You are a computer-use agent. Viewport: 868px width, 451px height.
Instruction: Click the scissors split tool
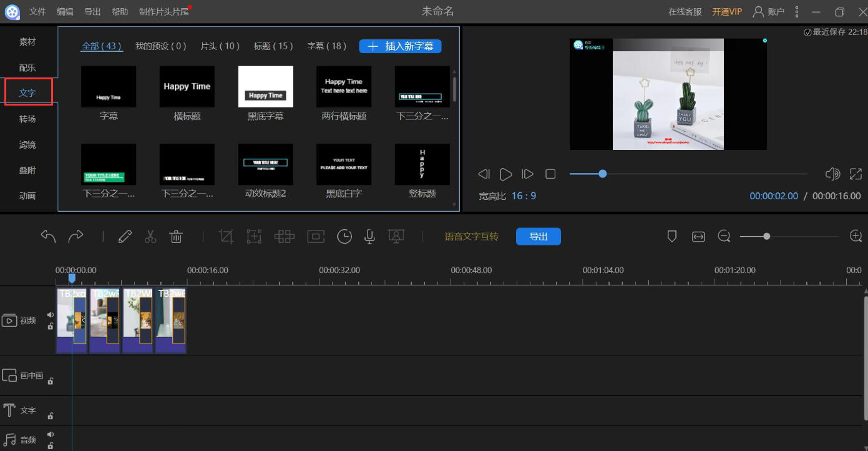150,236
